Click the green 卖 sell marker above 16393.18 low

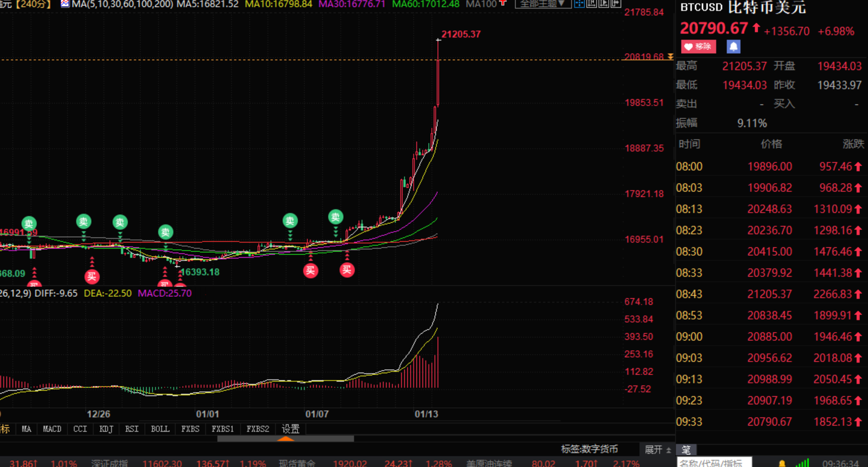[x=166, y=232]
